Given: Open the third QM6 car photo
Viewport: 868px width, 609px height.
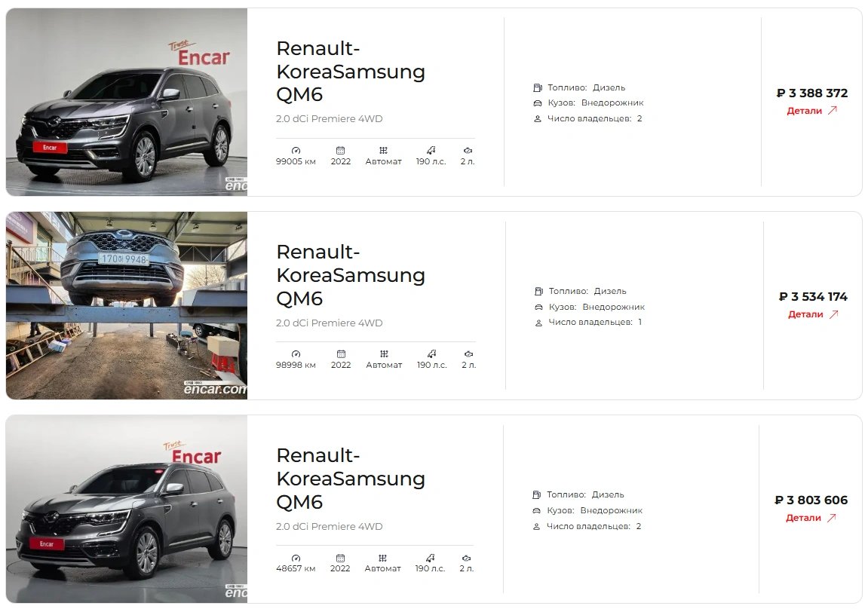Looking at the screenshot, I should point(127,509).
